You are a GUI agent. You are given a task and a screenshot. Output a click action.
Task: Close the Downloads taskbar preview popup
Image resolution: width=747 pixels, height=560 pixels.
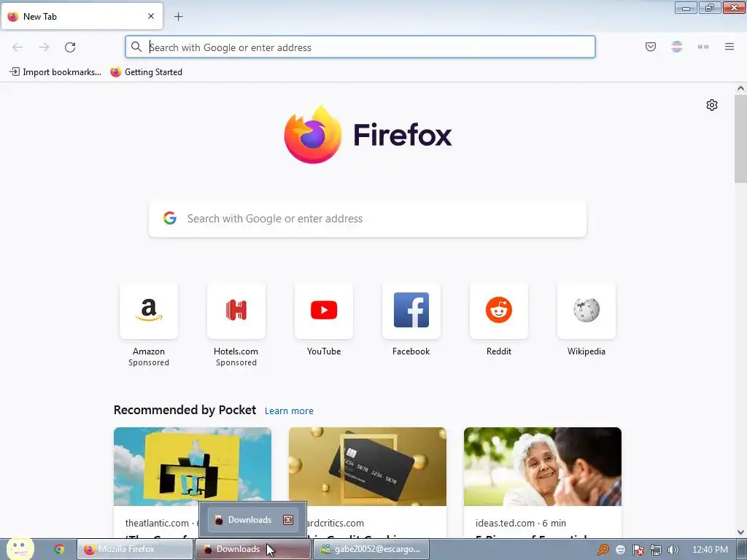[288, 519]
